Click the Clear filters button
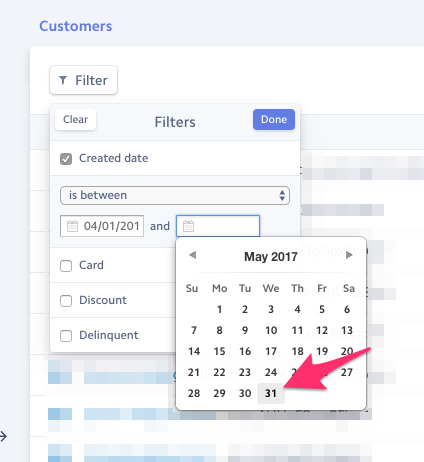 coord(75,119)
